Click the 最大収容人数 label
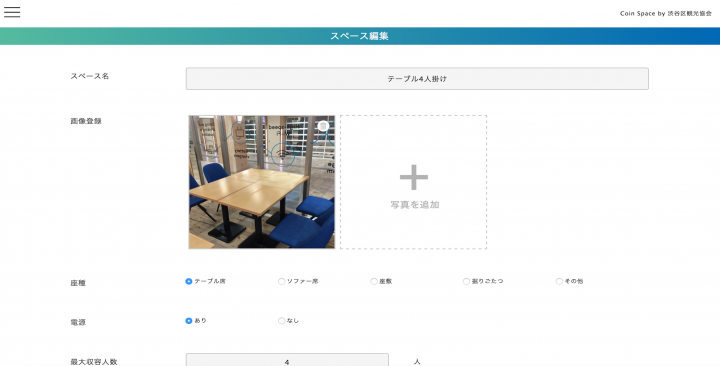Viewport: 720px width, 366px height. tap(94, 362)
